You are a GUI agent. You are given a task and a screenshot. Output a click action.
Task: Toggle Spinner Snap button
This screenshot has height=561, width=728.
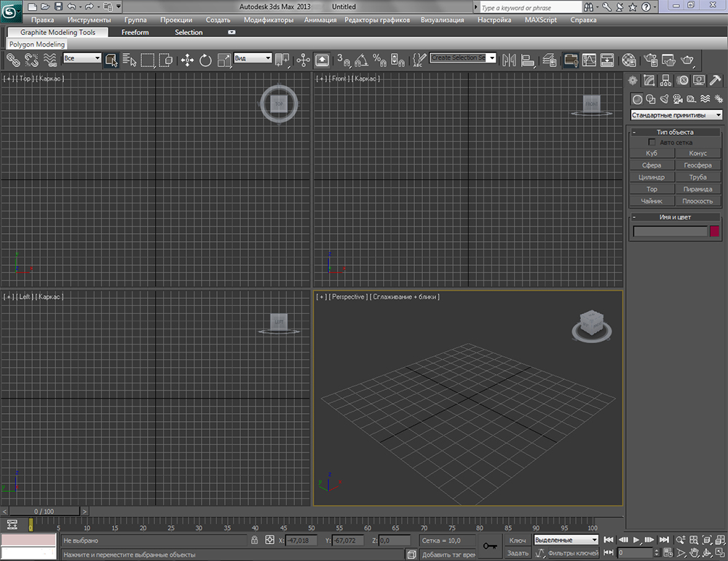point(397,60)
